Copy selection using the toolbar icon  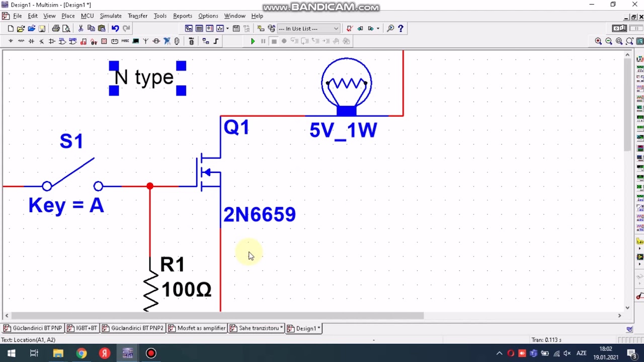(x=91, y=28)
